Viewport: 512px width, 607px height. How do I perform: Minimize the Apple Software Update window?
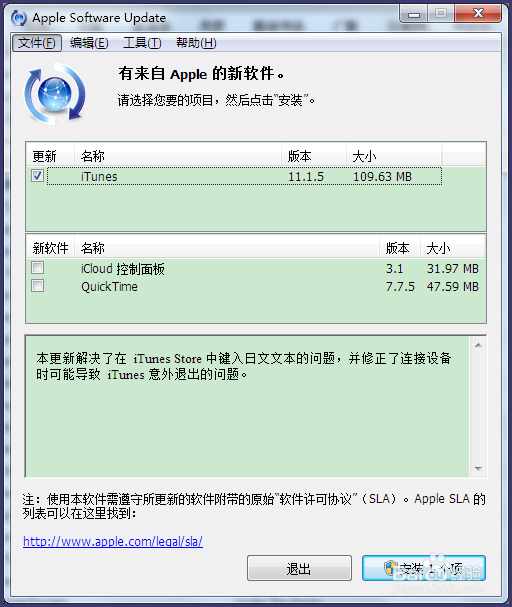coord(414,14)
